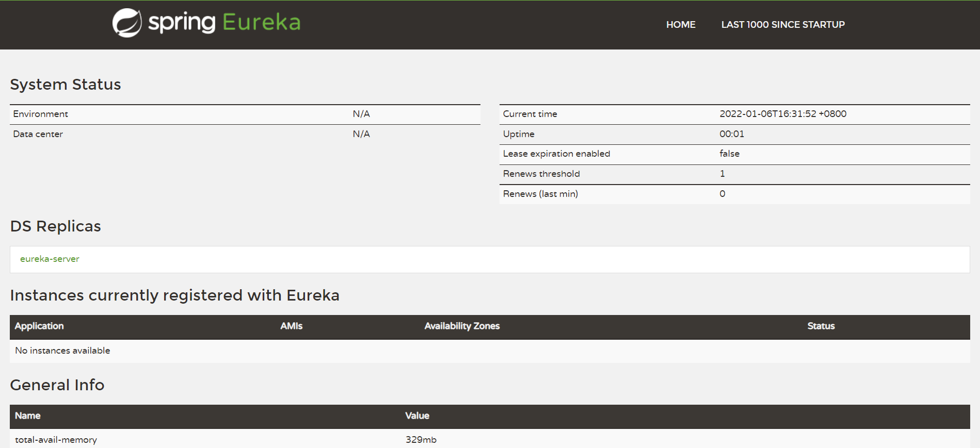Select the Renews (last min) label
The image size is (980, 448).
pyautogui.click(x=540, y=194)
